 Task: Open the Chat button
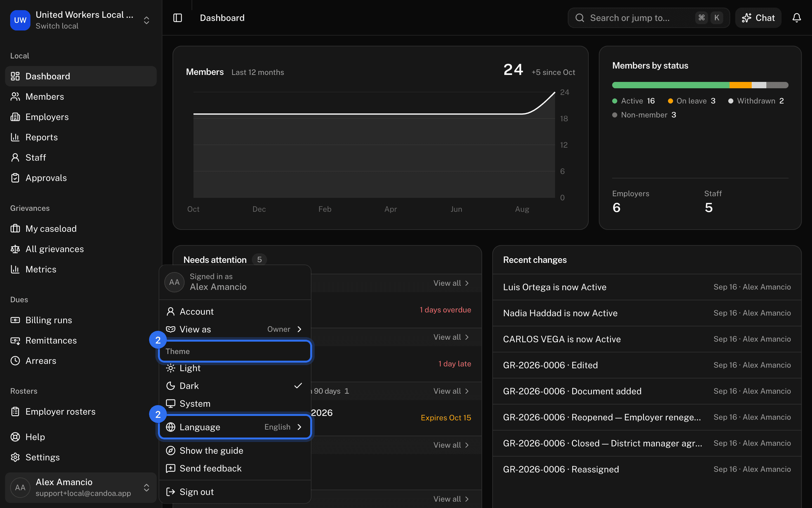[x=758, y=18]
